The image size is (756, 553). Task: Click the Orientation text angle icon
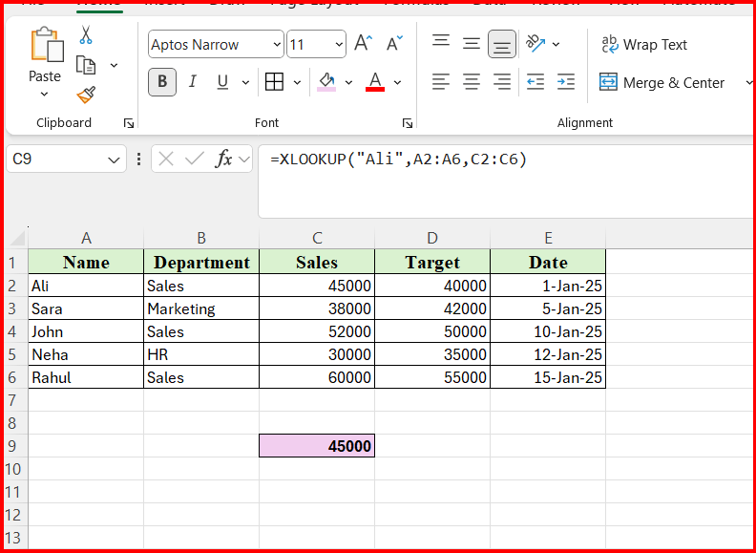(535, 44)
